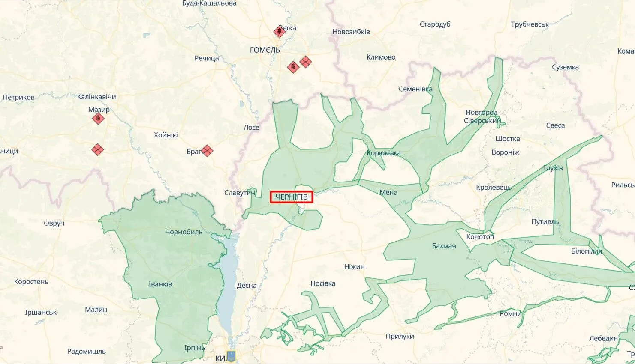The width and height of the screenshot is (635, 364).
Task: Select the wheeled-symbol marker southeast of Гомель
Action: [293, 67]
